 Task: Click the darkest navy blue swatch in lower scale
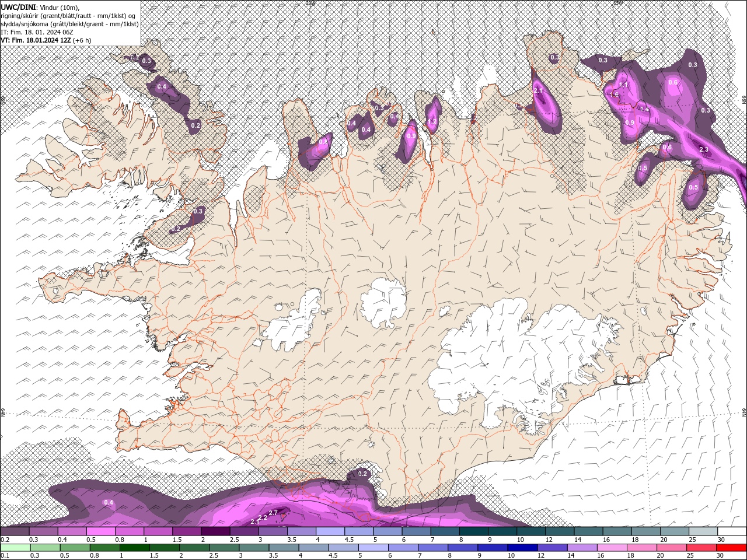[521, 548]
